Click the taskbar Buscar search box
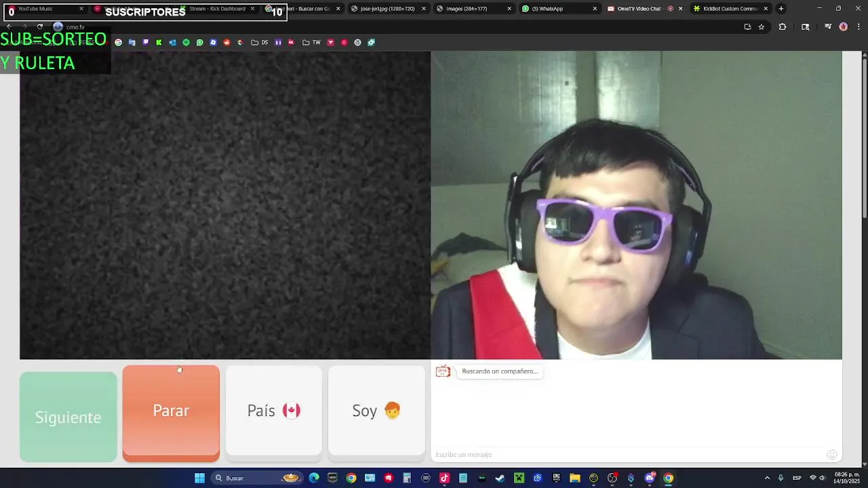868x488 pixels. (257, 478)
